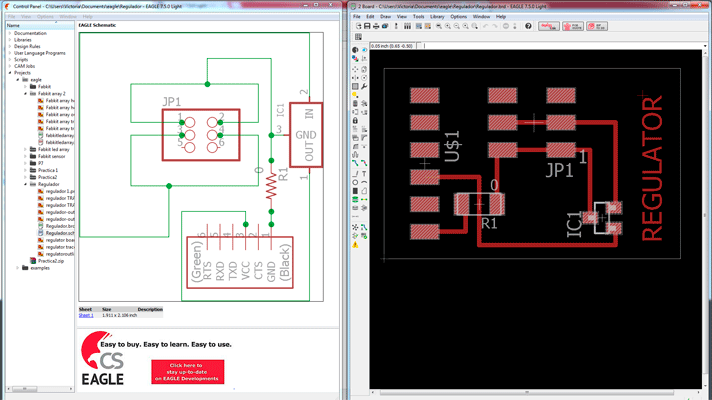Select Practica2.zip in the tree
The width and height of the screenshot is (712, 400).
tap(47, 261)
